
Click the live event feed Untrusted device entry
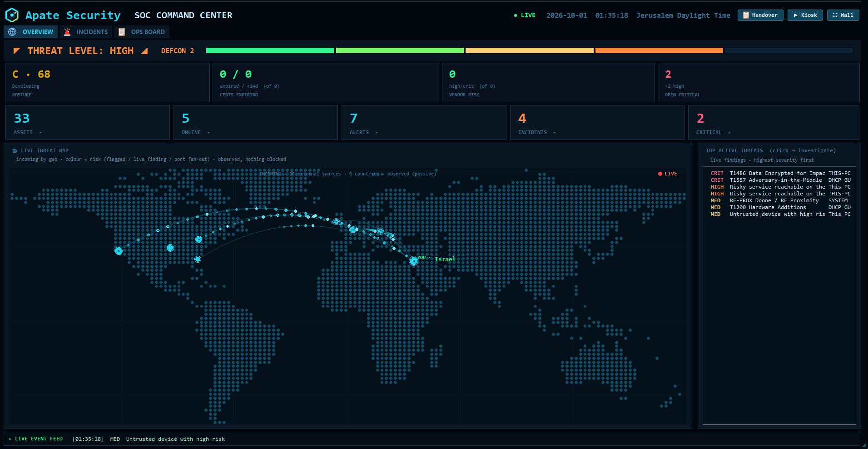(149, 439)
